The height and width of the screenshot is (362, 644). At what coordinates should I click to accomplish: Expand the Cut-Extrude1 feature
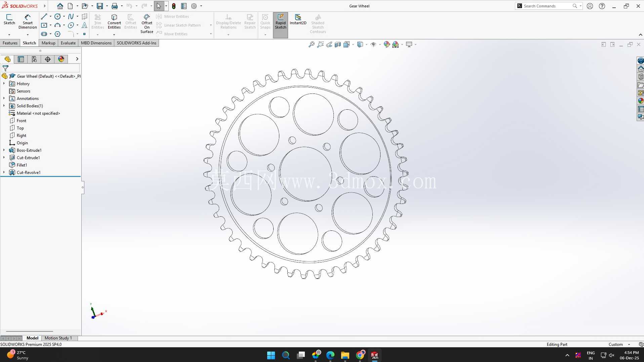click(4, 157)
